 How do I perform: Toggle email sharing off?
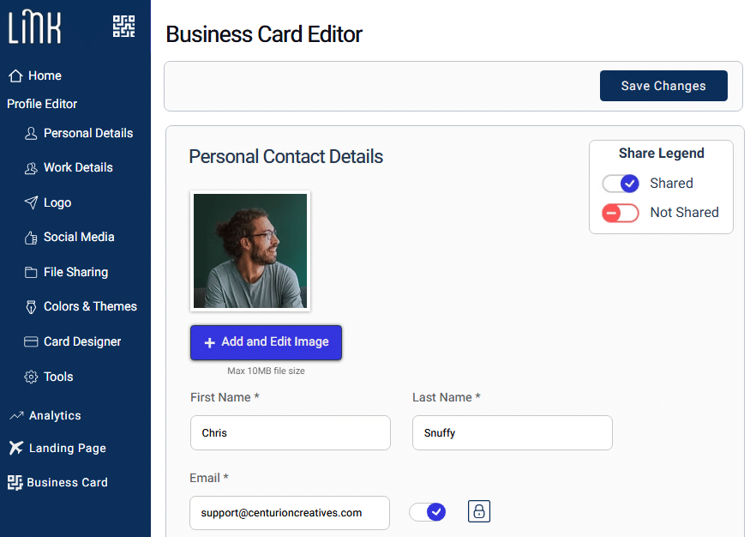click(x=428, y=510)
